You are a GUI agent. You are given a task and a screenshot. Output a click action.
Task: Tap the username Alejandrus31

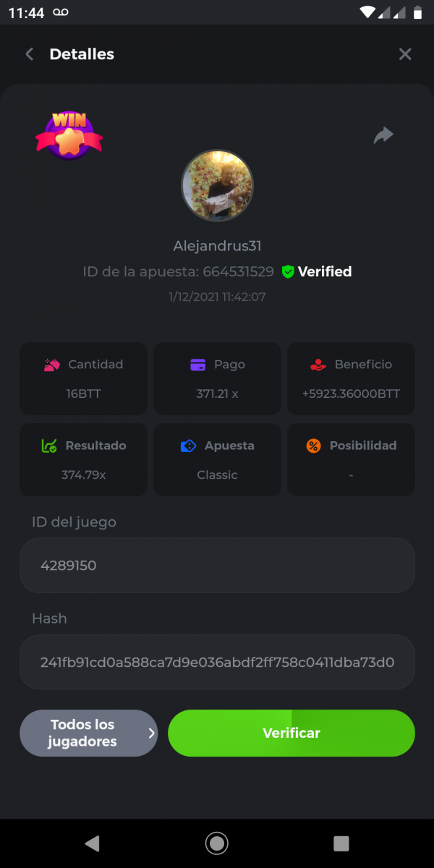pos(217,246)
